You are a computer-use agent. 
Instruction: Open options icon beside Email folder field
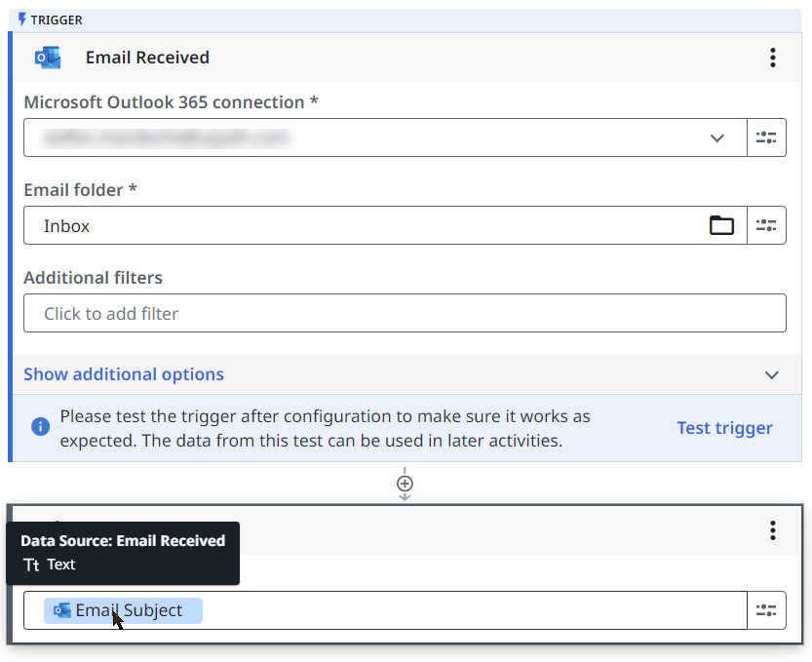point(766,225)
